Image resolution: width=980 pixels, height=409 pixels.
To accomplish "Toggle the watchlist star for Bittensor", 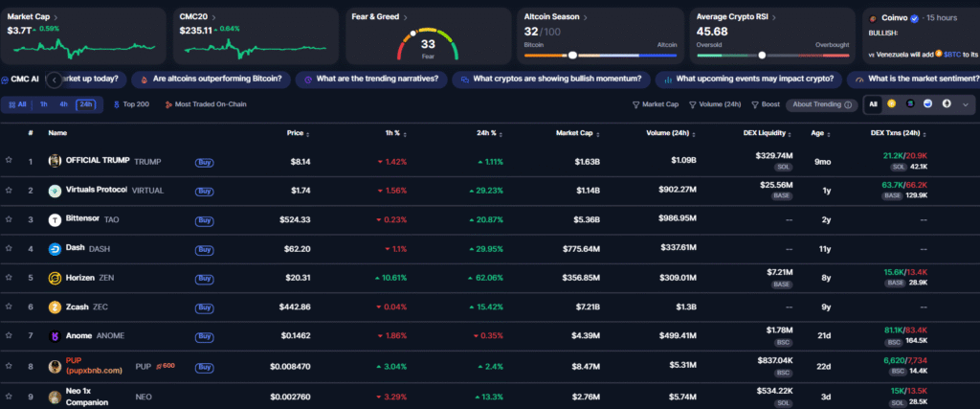I will pyautogui.click(x=9, y=219).
